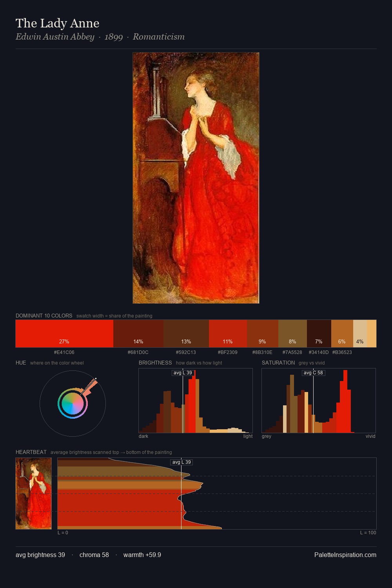This screenshot has width=392, height=588.
Task: Click the hex code "#592C13"
Action: tap(186, 352)
